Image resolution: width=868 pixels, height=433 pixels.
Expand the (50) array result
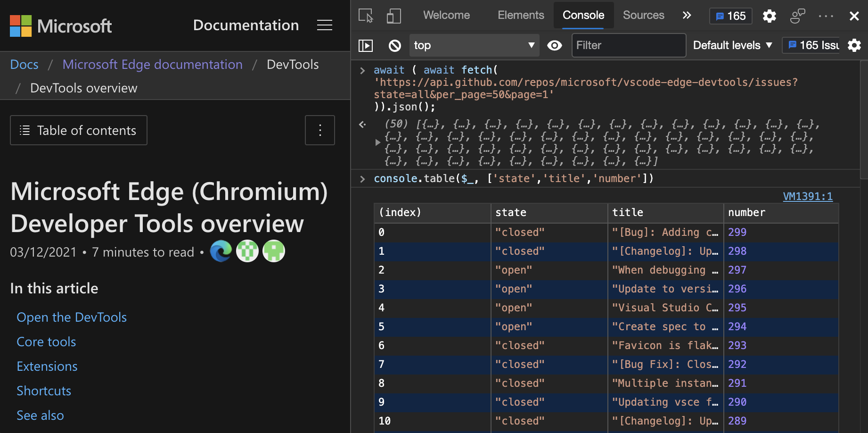tap(378, 142)
